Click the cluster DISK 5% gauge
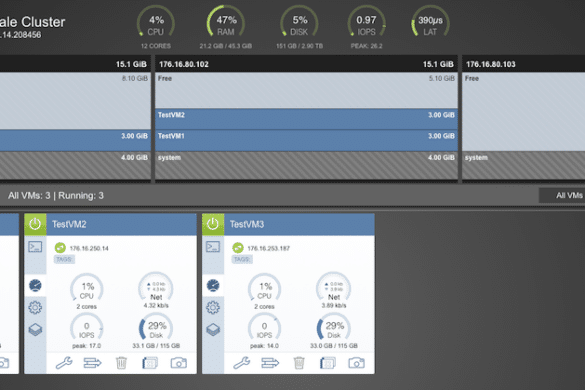The height and width of the screenshot is (390, 585). click(299, 22)
